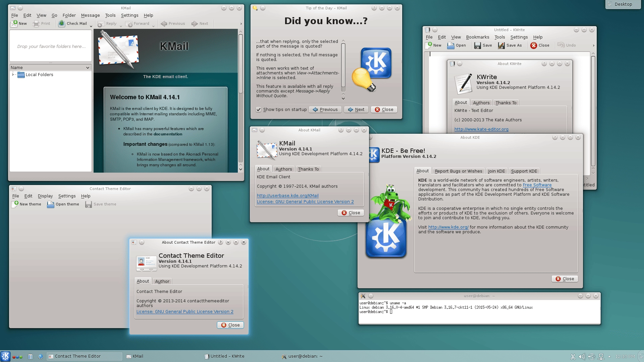
Task: Click the Reply icon in KMail toolbar
Action: [x=101, y=24]
